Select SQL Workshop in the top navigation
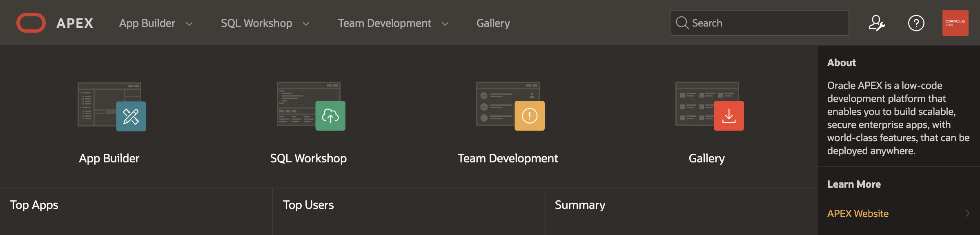The width and height of the screenshot is (980, 235). [256, 23]
